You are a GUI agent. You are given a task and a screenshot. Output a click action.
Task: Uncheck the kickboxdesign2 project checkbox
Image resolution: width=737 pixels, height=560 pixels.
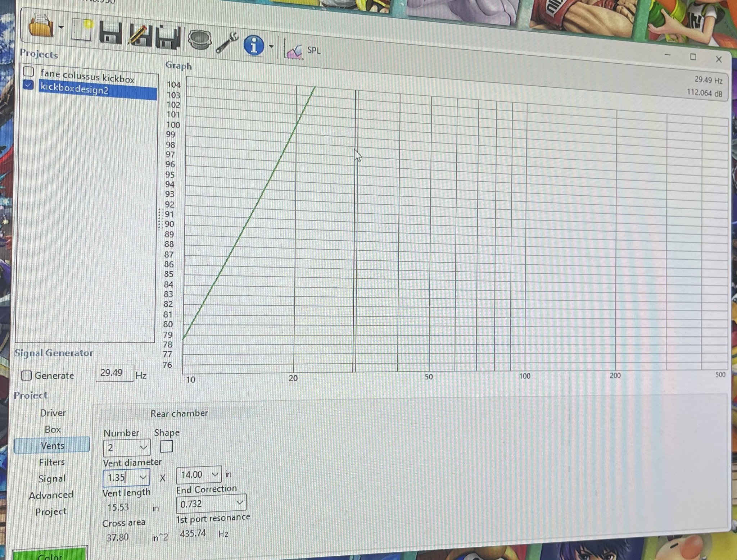28,85
